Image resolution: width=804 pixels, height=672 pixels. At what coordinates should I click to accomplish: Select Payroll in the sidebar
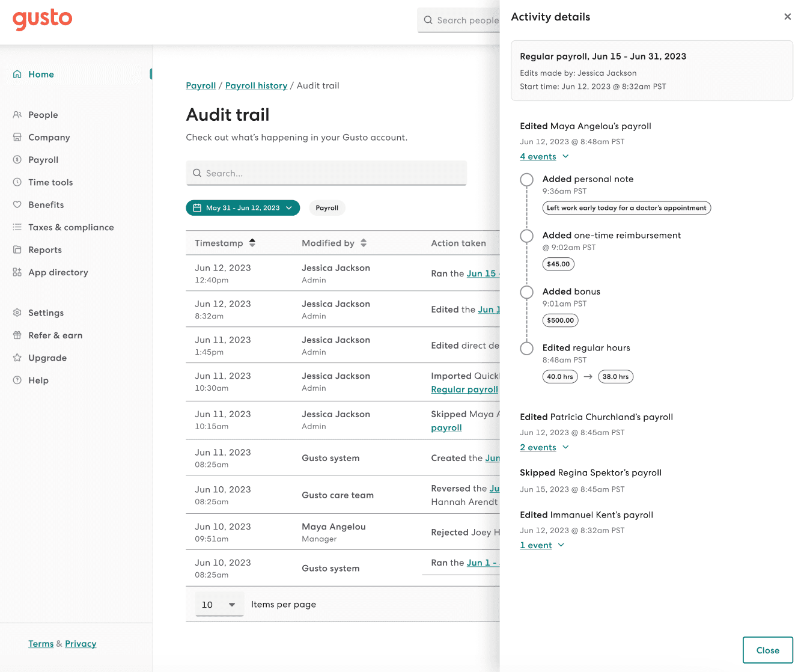point(43,160)
